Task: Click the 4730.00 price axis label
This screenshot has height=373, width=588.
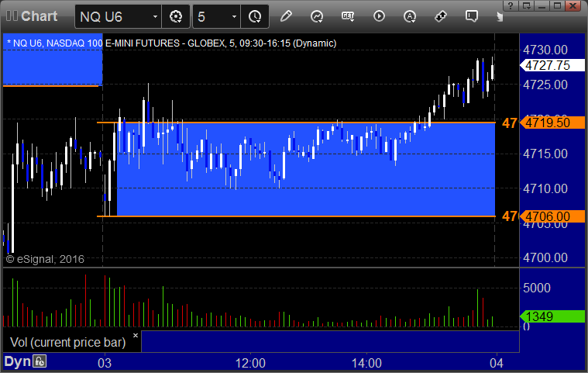Action: point(545,50)
